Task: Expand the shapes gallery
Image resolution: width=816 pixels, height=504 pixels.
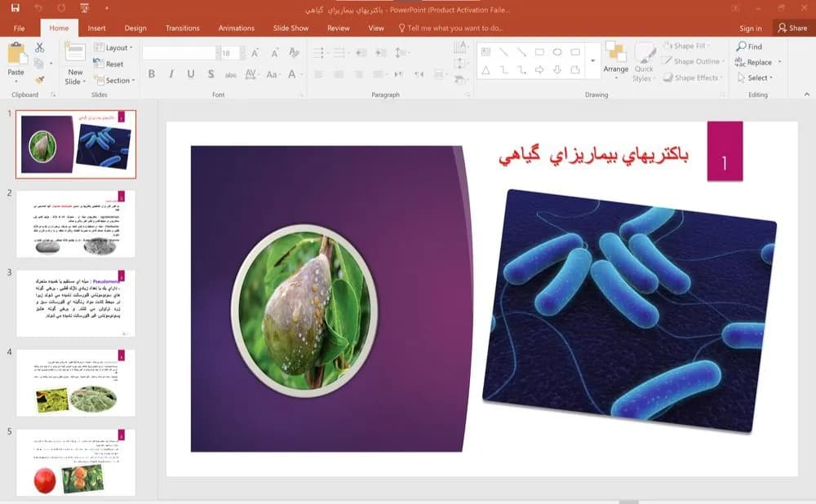Action: [592, 61]
